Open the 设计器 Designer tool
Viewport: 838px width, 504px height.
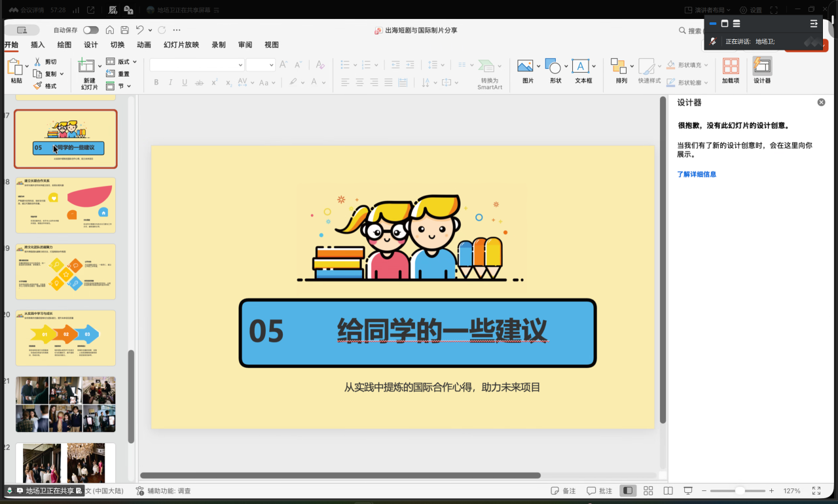click(762, 70)
